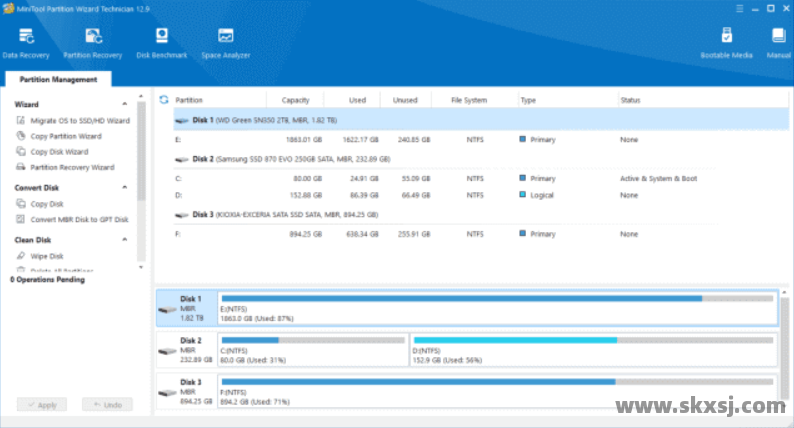Open Space Analyzer
The height and width of the screenshot is (428, 794).
(x=226, y=42)
